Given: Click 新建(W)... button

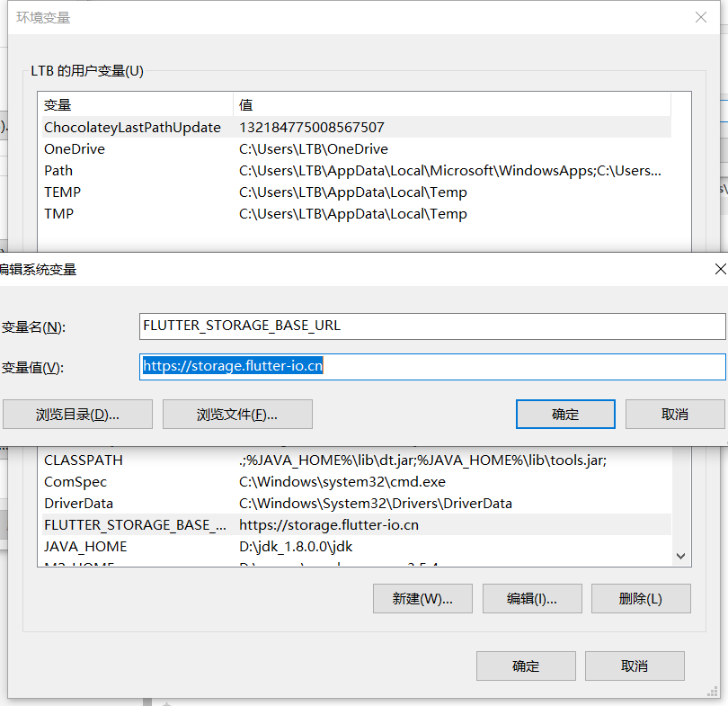Looking at the screenshot, I should click(422, 599).
